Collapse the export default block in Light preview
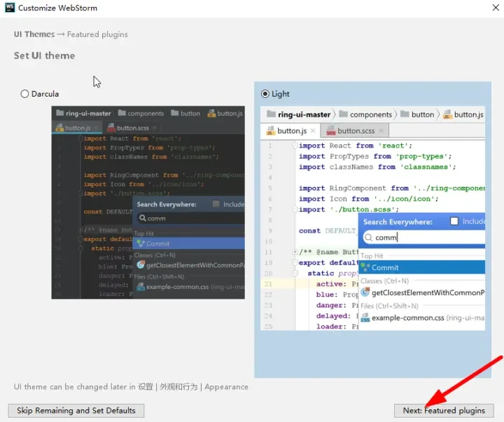The height and width of the screenshot is (422, 504). 295,263
